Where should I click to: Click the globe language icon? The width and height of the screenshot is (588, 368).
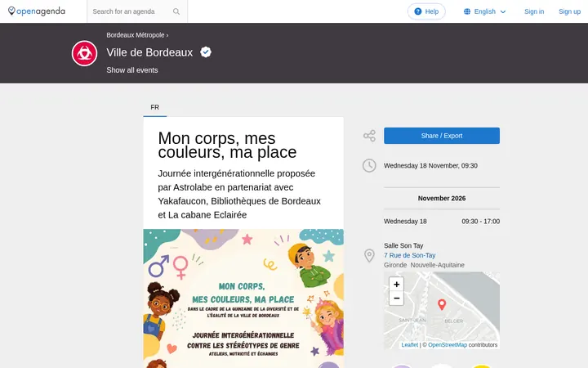point(467,11)
